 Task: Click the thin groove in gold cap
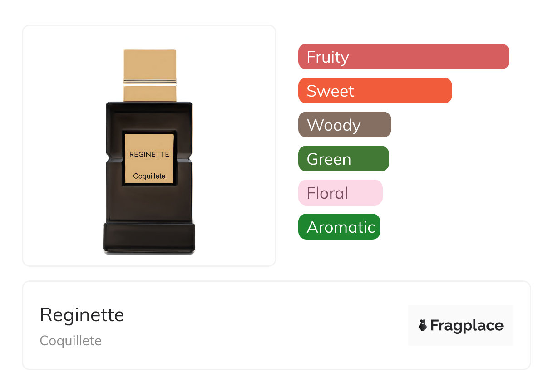(x=150, y=83)
